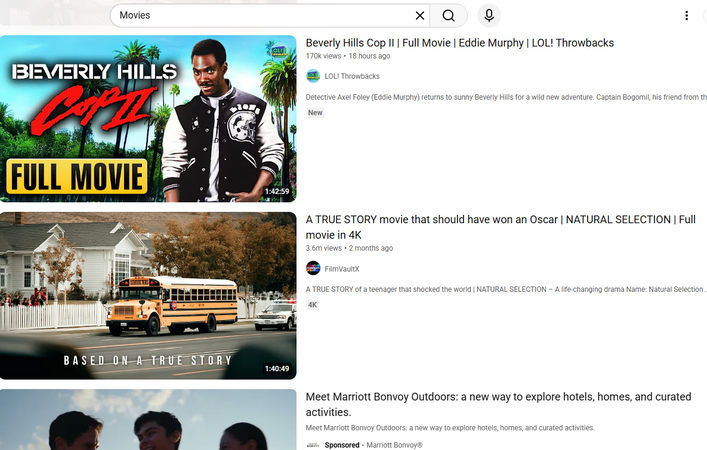707x450 pixels.
Task: Click the 1:42:59 duration label
Action: [277, 192]
